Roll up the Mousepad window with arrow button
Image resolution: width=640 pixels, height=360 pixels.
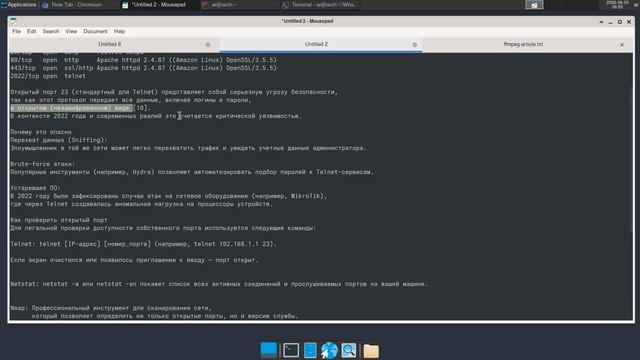click(601, 22)
